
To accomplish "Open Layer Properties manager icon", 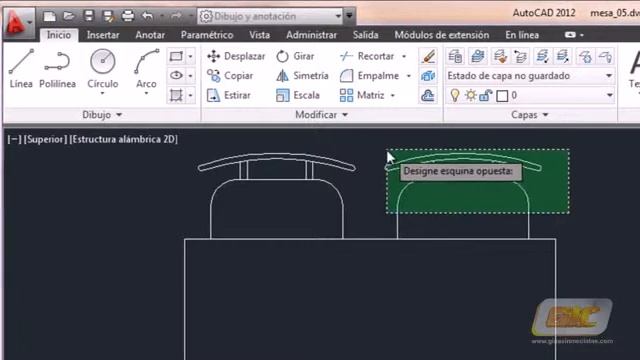I will tap(456, 56).
